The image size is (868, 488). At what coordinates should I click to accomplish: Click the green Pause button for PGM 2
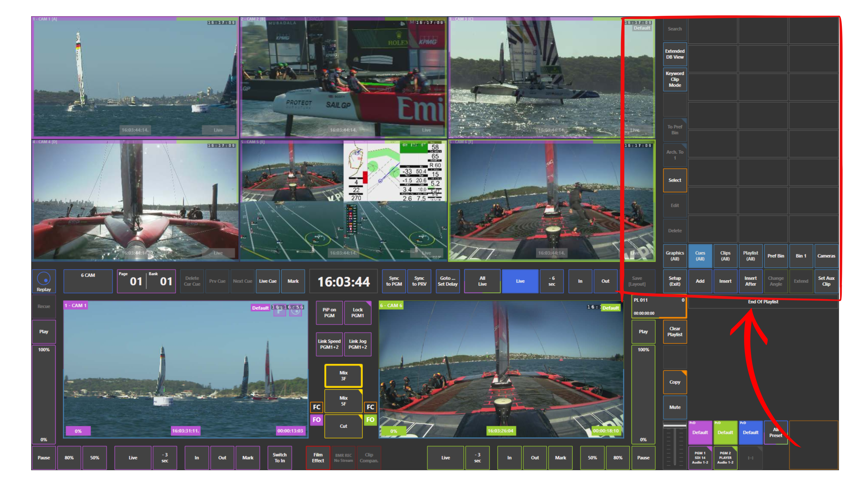[x=643, y=458]
